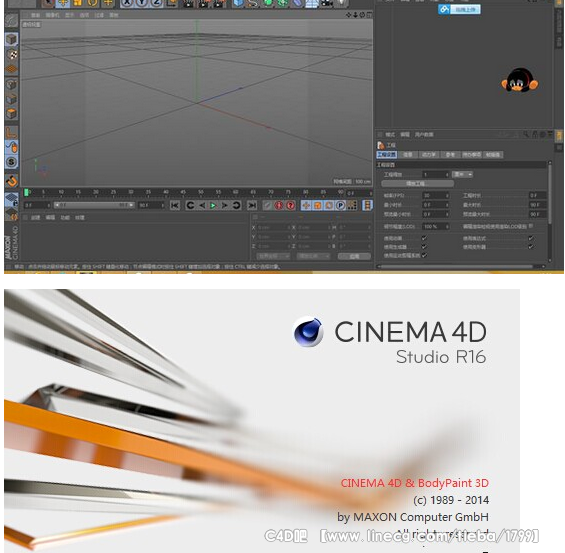Viewport: 565px width, 553px height.
Task: Add a camera object from toolbar
Action: [327, 3]
